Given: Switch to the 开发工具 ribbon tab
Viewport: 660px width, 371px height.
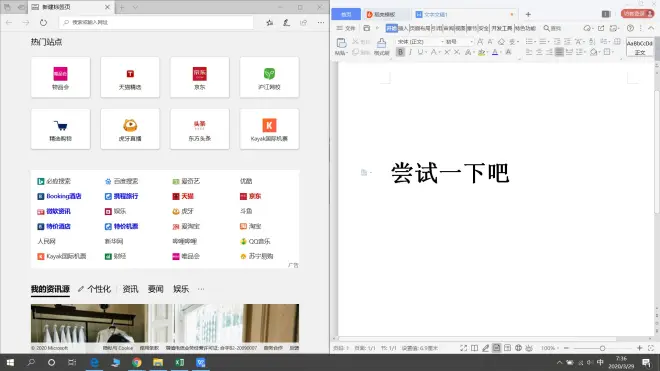Looking at the screenshot, I should [502, 28].
